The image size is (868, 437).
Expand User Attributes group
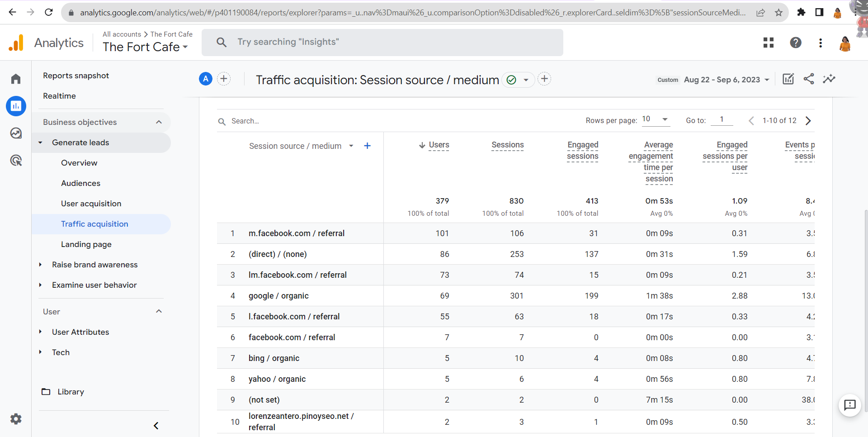point(40,332)
